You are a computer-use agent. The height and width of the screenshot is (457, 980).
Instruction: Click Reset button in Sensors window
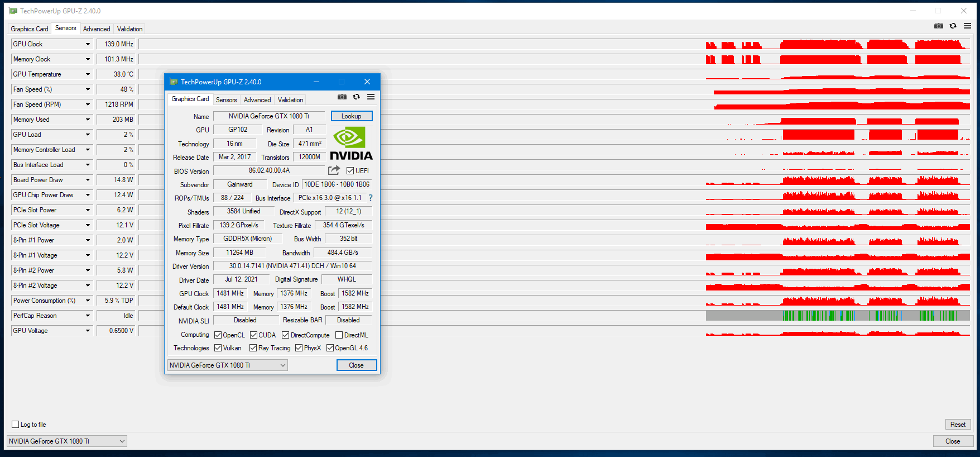[x=958, y=425]
